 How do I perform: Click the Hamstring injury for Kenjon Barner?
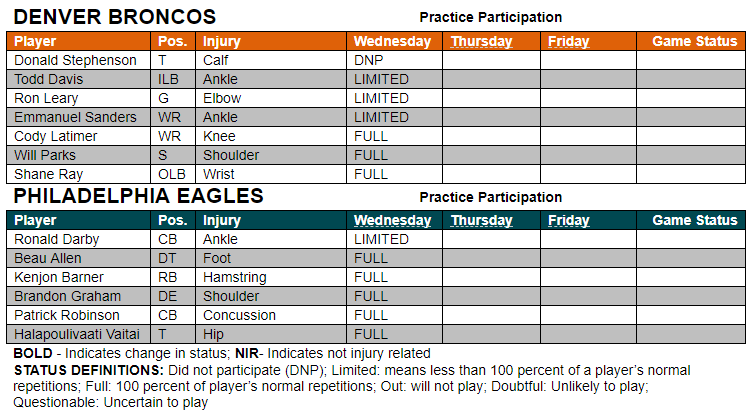(x=235, y=277)
